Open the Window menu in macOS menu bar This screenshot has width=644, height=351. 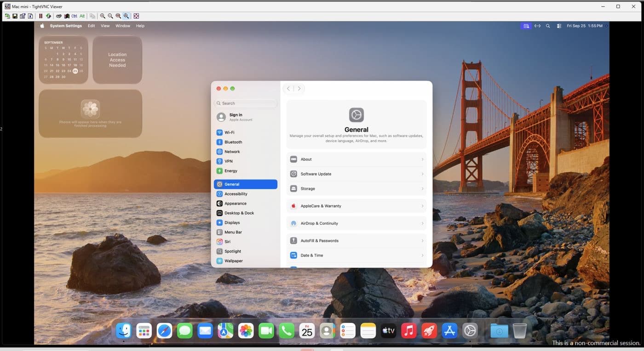(x=123, y=26)
